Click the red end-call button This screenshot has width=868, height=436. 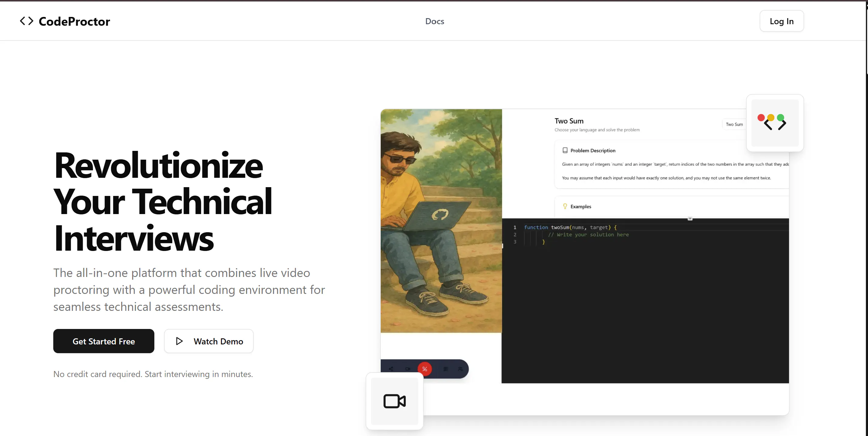pyautogui.click(x=425, y=369)
